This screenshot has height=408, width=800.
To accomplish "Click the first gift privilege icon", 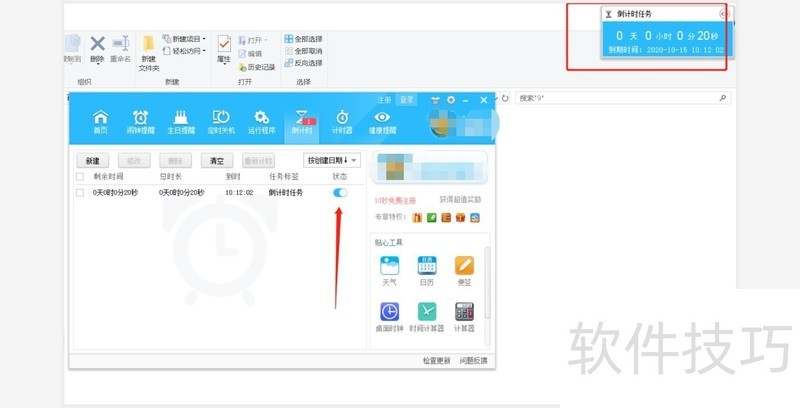I will point(417,218).
